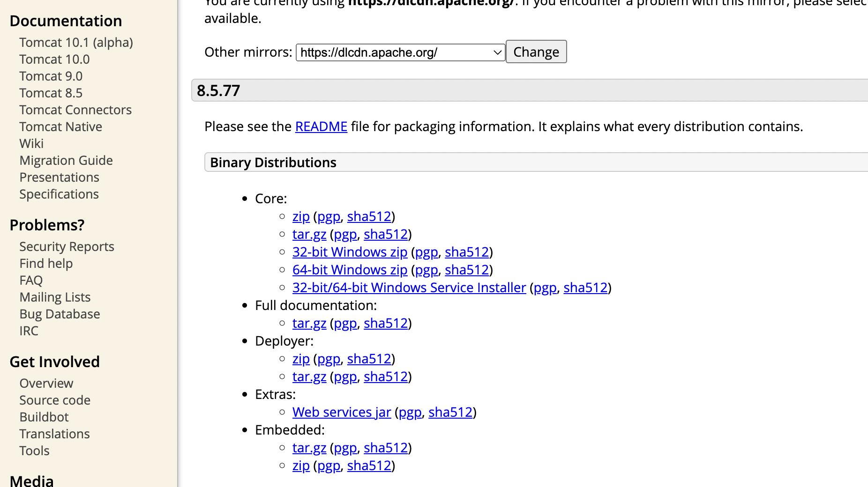Open pgp for Windows Service Installer
Viewport: 868px width, 487px height.
click(x=545, y=288)
